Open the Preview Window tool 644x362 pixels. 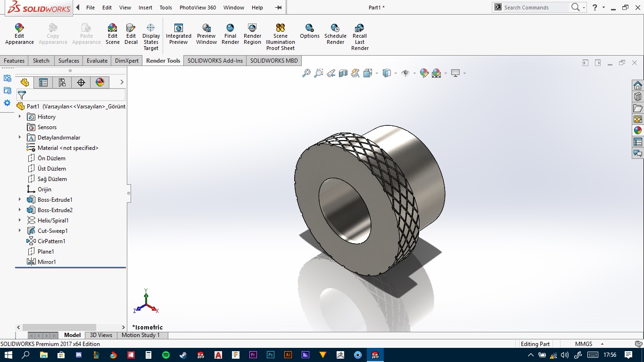point(206,28)
